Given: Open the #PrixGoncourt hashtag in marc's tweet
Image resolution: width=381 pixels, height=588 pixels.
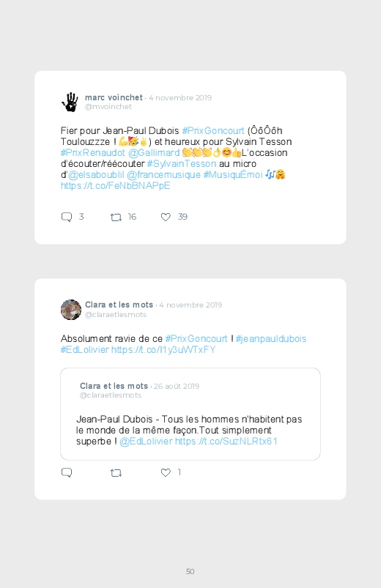Looking at the screenshot, I should click(x=213, y=130).
